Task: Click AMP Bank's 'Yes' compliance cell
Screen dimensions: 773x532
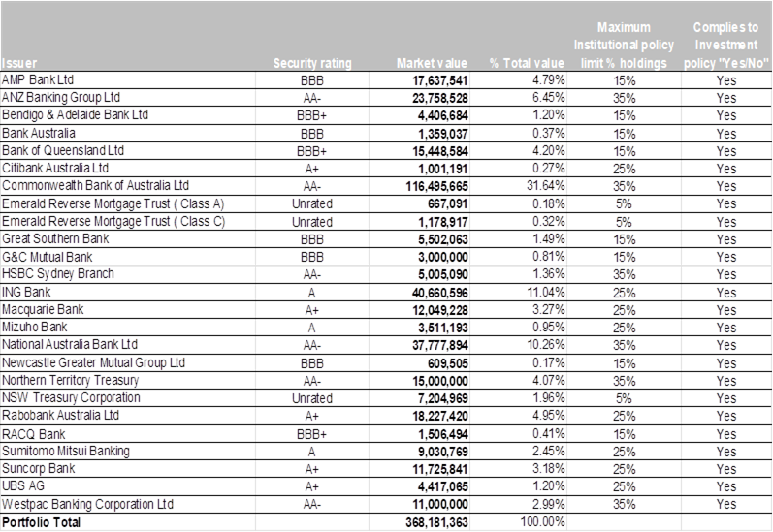Action: pos(726,80)
